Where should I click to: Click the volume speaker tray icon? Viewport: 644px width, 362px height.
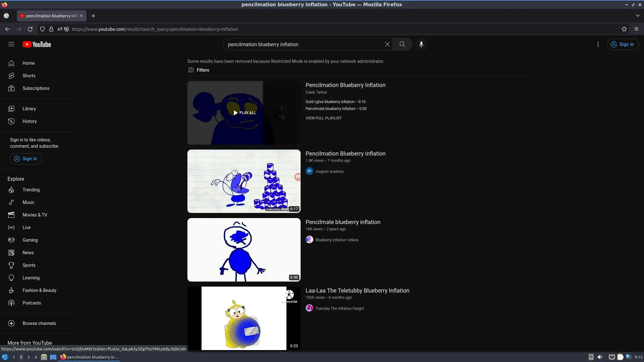coord(600,357)
